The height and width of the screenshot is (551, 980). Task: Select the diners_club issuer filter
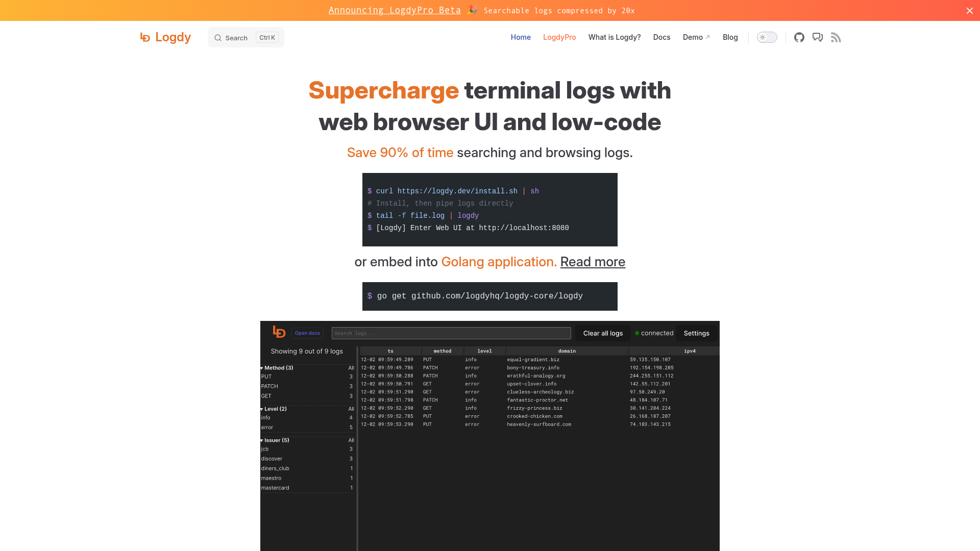(307, 468)
